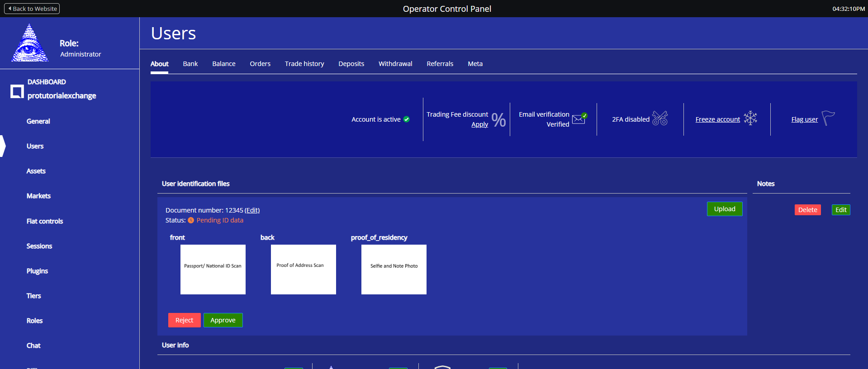Open the Passport/National ID Scan thumbnail
The height and width of the screenshot is (369, 868).
[x=213, y=270]
